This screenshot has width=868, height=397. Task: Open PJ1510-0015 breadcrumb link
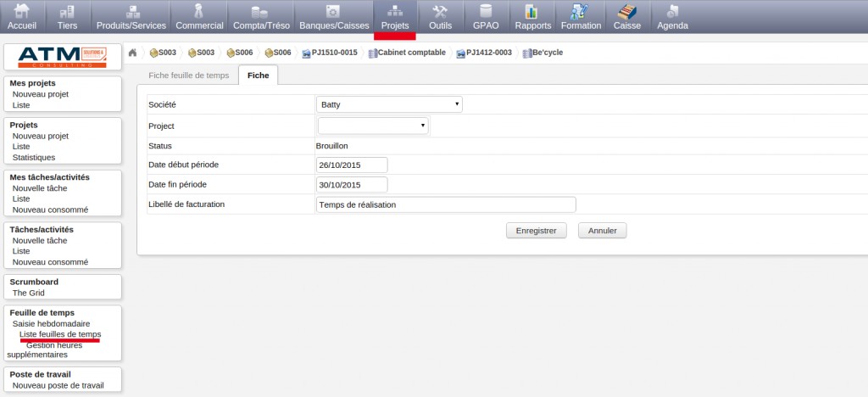330,53
